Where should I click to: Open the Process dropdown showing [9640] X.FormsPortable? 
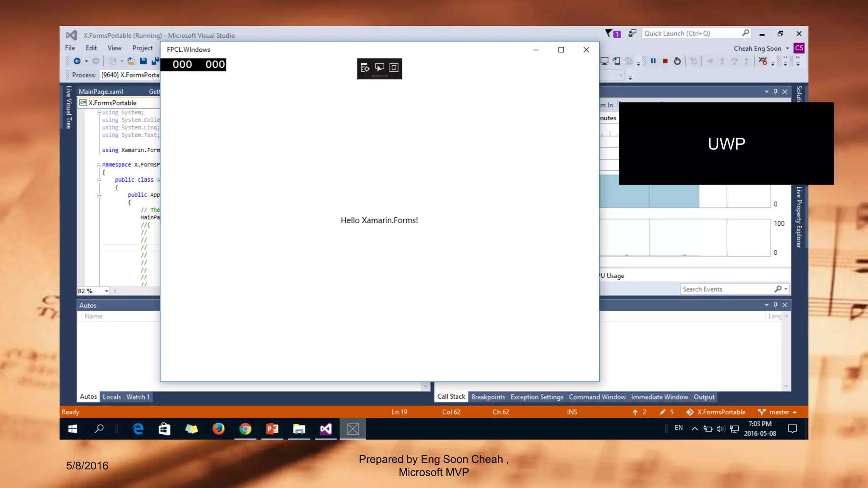[130, 75]
